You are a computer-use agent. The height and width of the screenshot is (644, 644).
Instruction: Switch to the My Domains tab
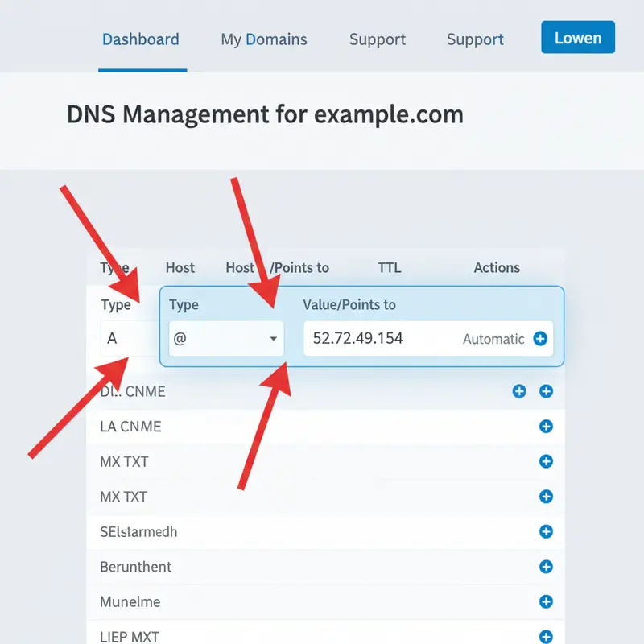tap(263, 39)
